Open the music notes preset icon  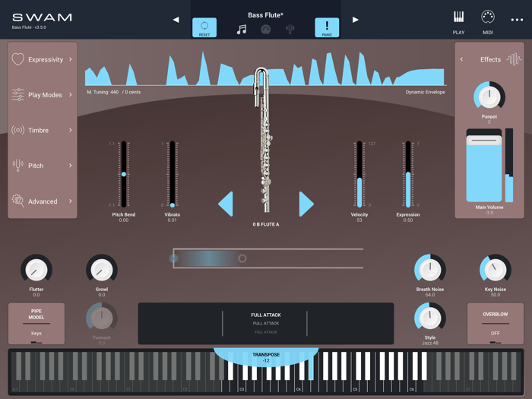pyautogui.click(x=242, y=30)
